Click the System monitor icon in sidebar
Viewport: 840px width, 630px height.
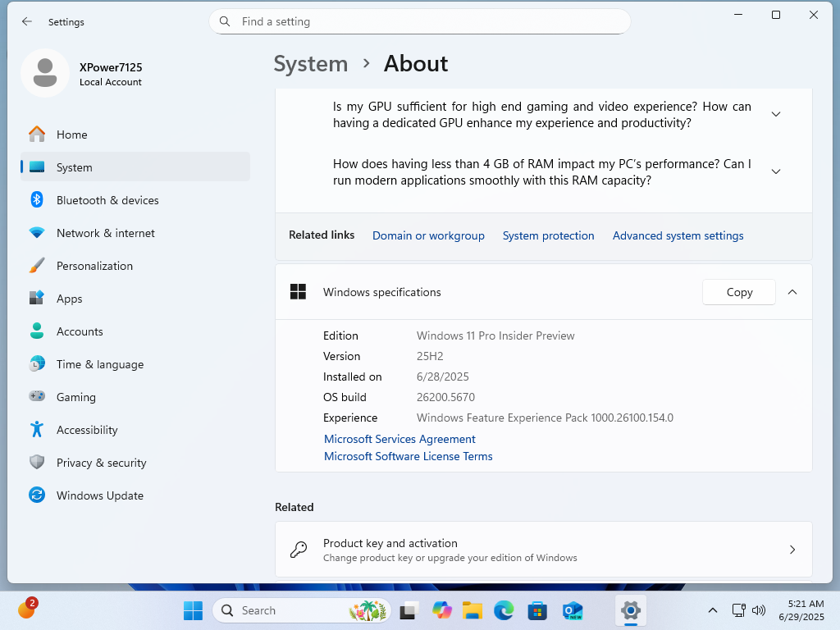[x=37, y=167]
